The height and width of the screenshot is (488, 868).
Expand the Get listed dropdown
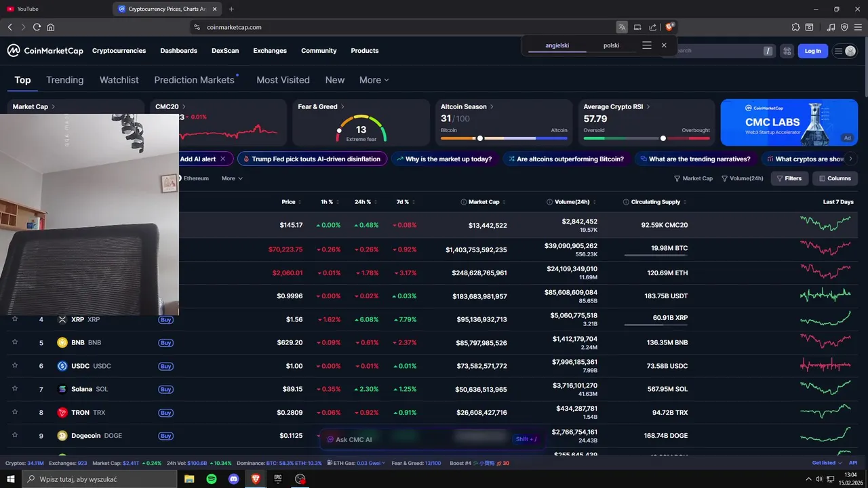click(826, 463)
